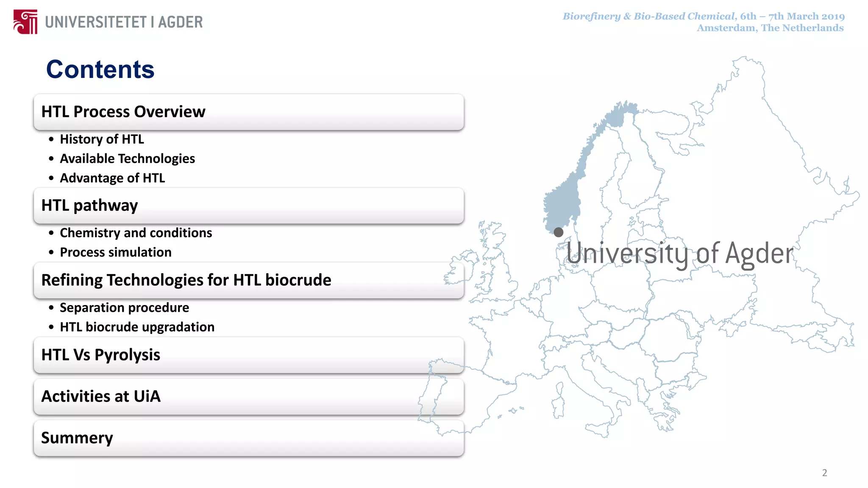Click the Process simulation bullet item
The height and width of the screenshot is (488, 868).
(115, 252)
